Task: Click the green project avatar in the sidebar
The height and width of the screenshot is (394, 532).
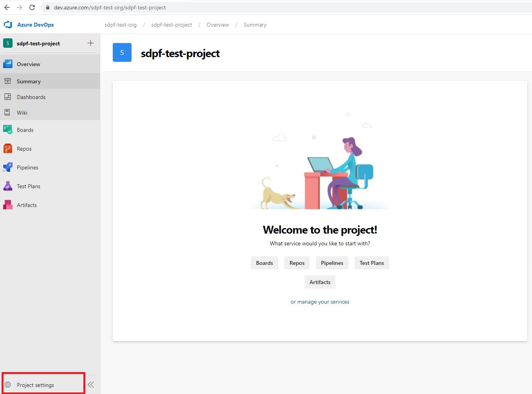Action: [8, 43]
